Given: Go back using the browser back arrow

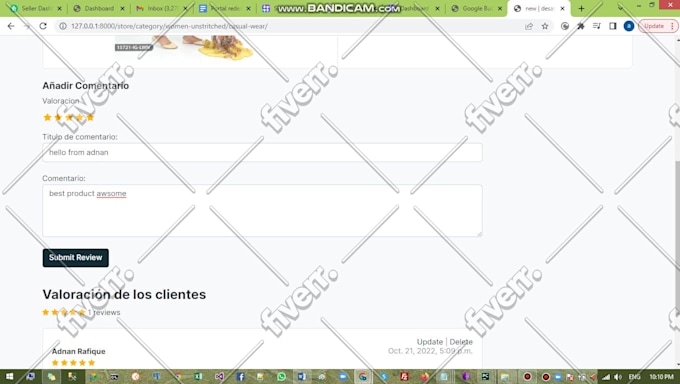Looking at the screenshot, I should pos(11,26).
